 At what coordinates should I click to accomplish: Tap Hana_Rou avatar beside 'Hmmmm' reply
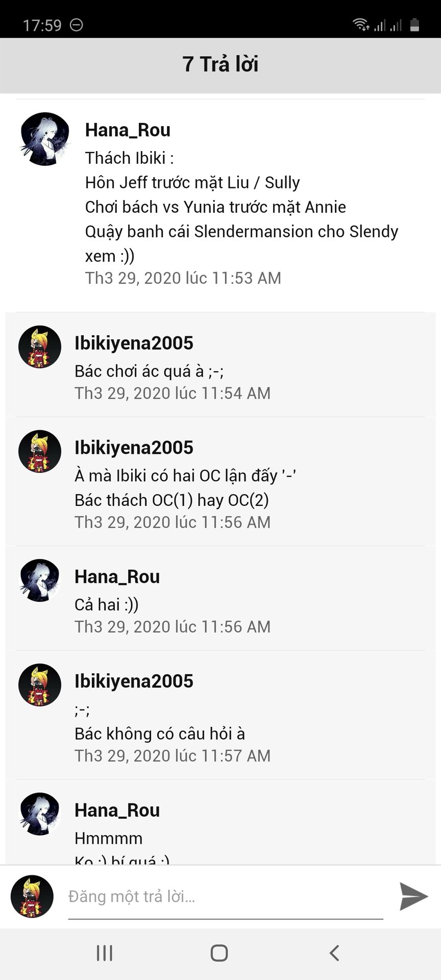(40, 814)
